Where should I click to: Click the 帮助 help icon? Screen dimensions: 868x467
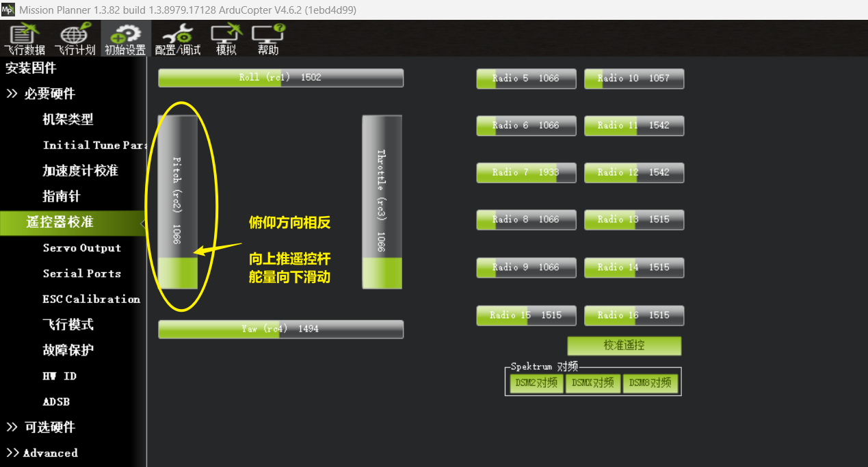click(x=268, y=39)
